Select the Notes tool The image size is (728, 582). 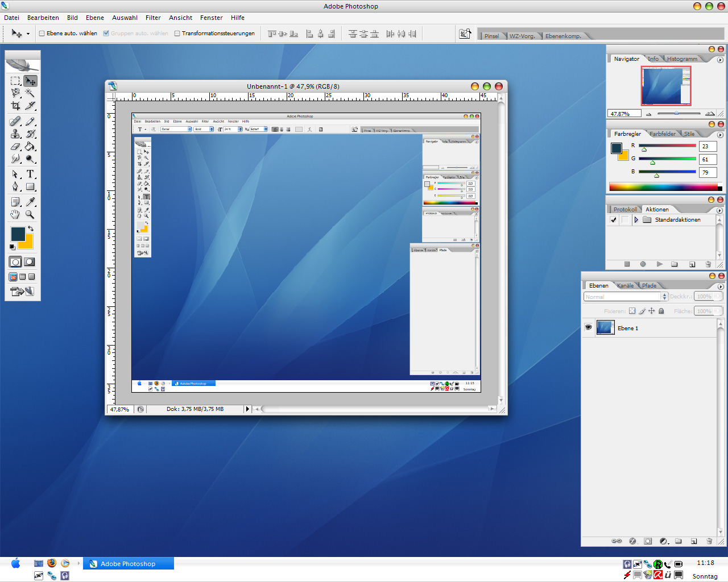(15, 202)
